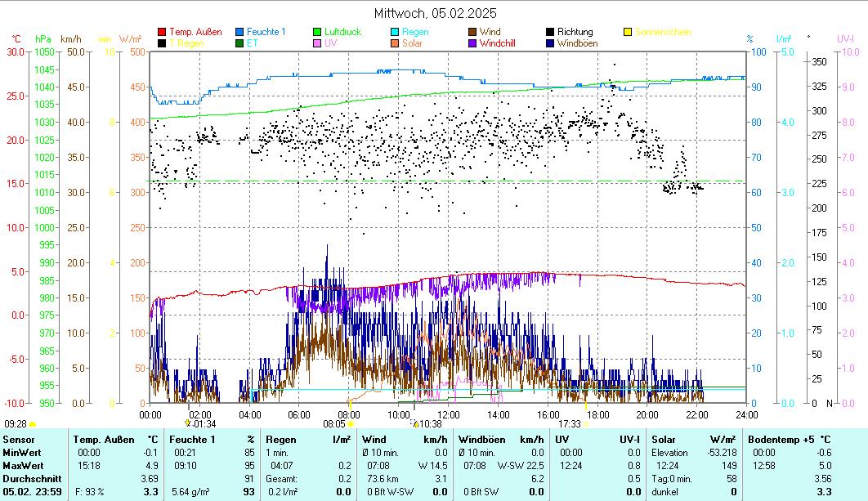Select the purple Windchill legend marker
This screenshot has height=501, width=868.
[472, 43]
